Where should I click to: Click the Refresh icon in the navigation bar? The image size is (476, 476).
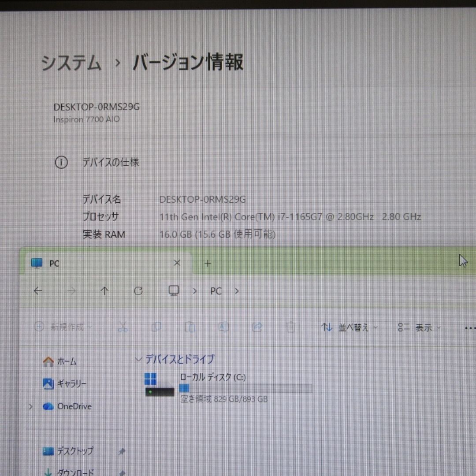138,291
